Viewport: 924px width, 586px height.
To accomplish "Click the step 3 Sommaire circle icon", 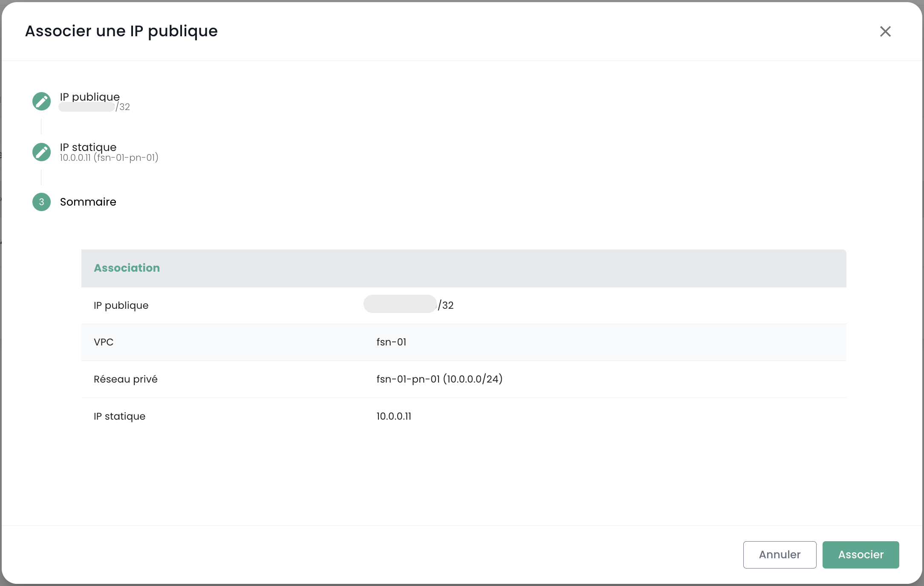I will [x=41, y=202].
